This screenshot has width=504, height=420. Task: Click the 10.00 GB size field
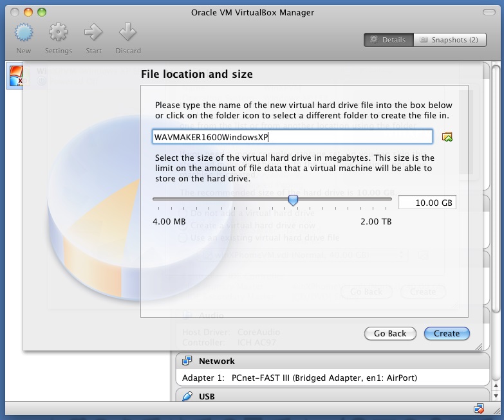coord(427,203)
